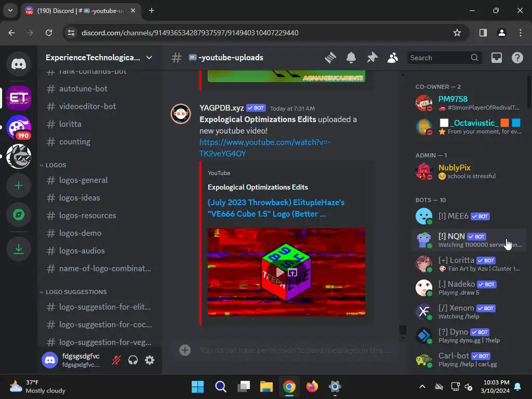Viewport: 532px width, 399px height.
Task: Open YAGPDB.xyz bot avatar
Action: (x=180, y=114)
